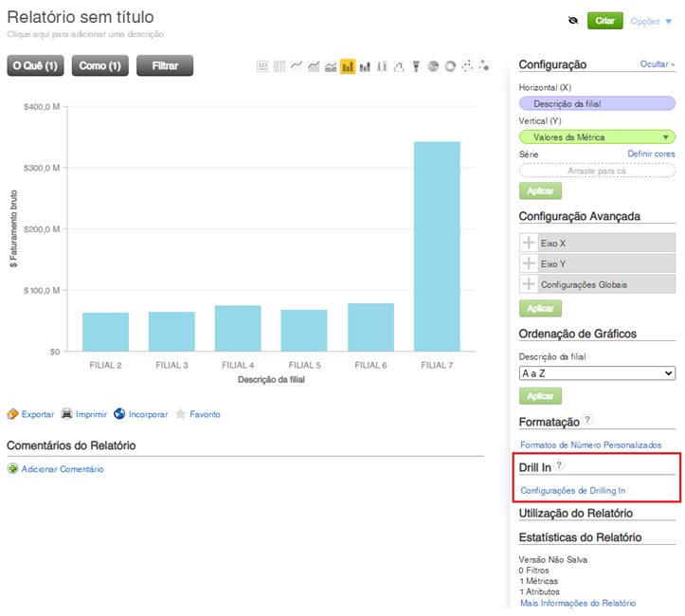
Task: Click the Favorito link
Action: coord(205,414)
